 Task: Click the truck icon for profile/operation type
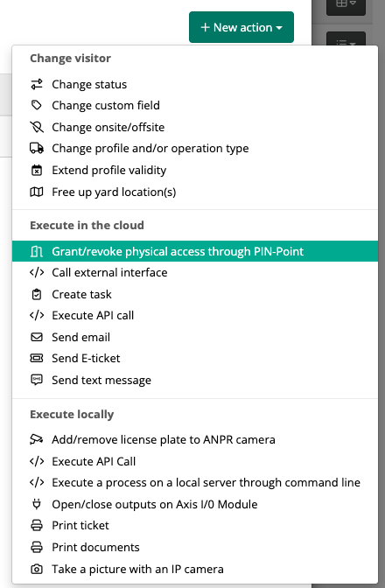(37, 148)
